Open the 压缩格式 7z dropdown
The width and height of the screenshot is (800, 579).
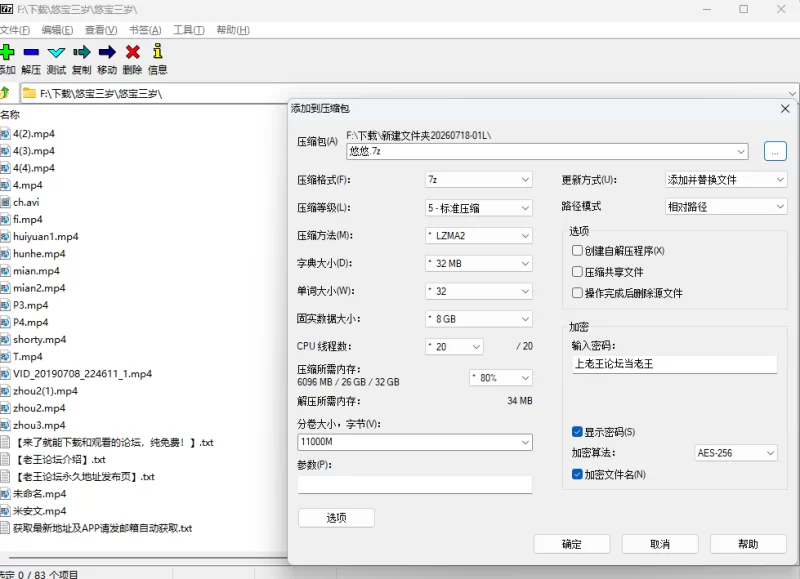click(x=479, y=180)
